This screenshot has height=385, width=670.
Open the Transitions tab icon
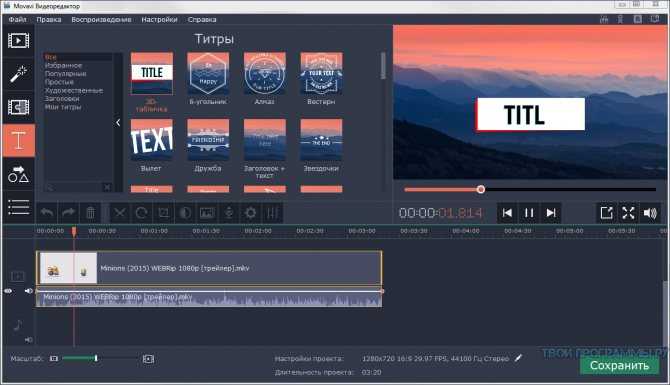(x=18, y=107)
